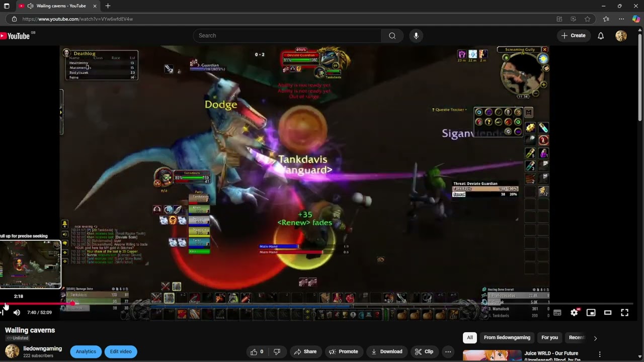Click the seek preview thumbnail
Viewport: 644px width, 362px height.
30,264
